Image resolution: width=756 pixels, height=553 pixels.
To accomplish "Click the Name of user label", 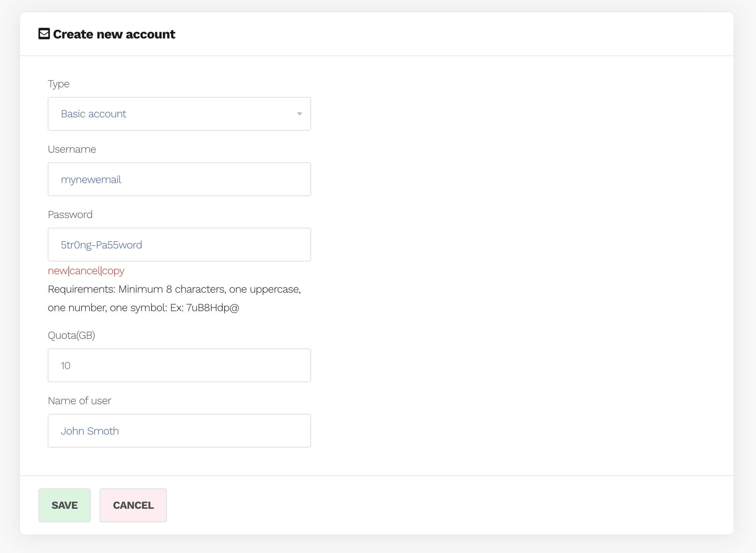I will pyautogui.click(x=79, y=401).
